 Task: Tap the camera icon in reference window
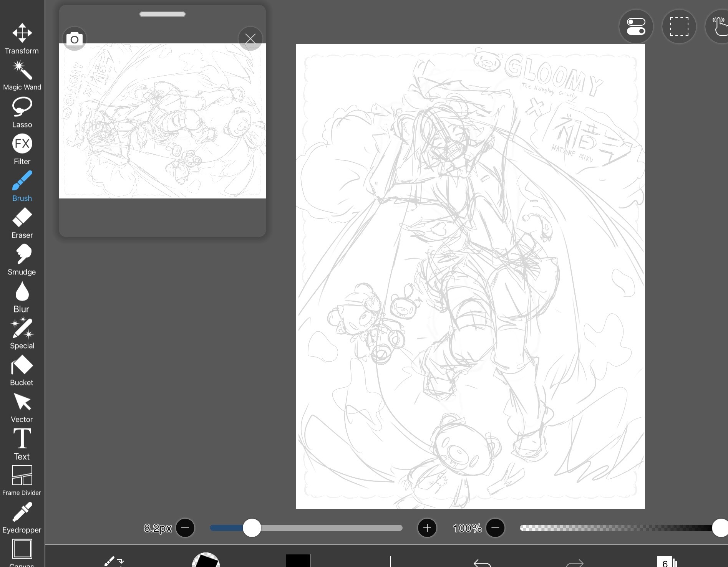(75, 39)
